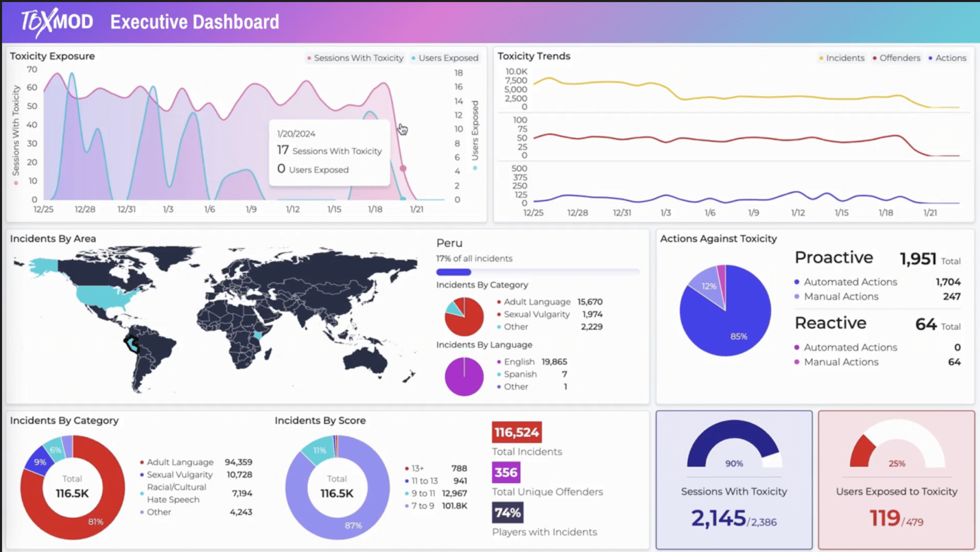Viewport: 980px width, 552px height.
Task: Select the 9 to 11 score legend row
Action: [436, 493]
